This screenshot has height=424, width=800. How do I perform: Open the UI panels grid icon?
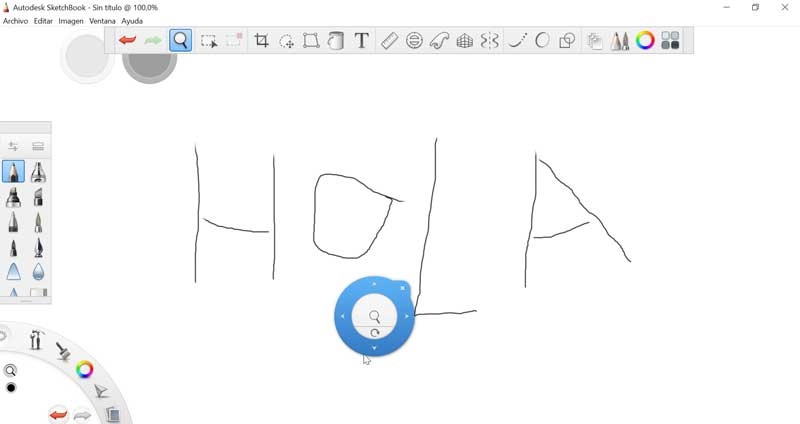(x=670, y=40)
